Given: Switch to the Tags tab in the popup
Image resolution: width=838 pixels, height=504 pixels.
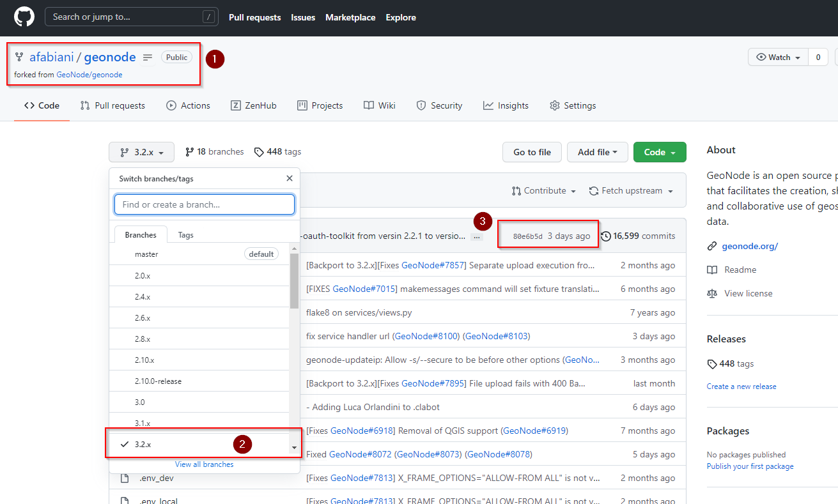Looking at the screenshot, I should [x=185, y=234].
